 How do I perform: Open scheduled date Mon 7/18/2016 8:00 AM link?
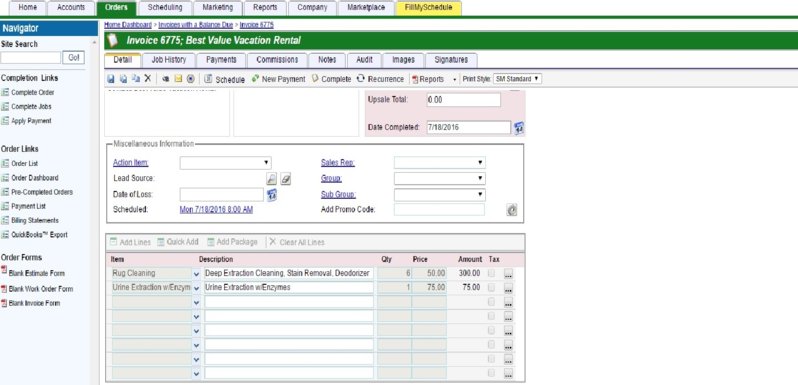pyautogui.click(x=216, y=210)
